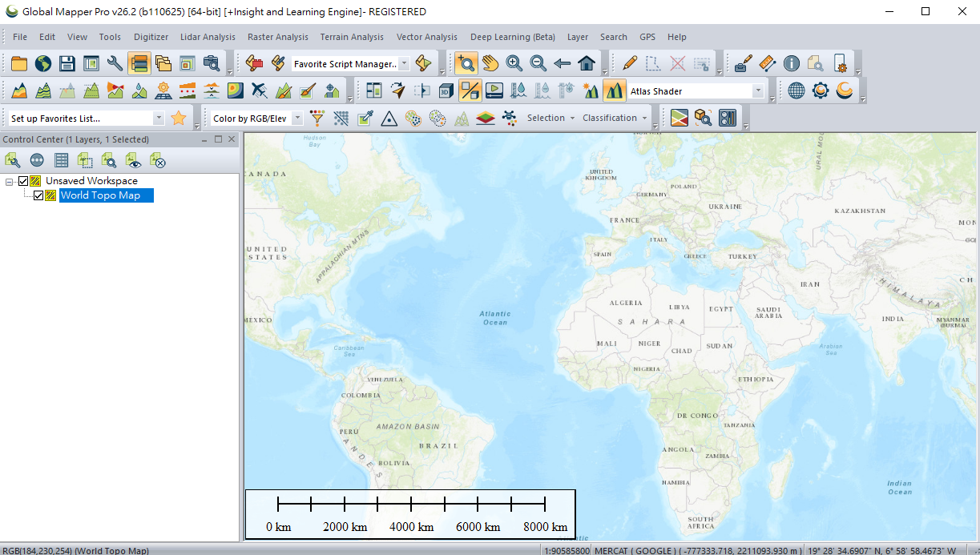This screenshot has width=980, height=555.
Task: Open the Terrain Analysis menu
Action: [351, 37]
